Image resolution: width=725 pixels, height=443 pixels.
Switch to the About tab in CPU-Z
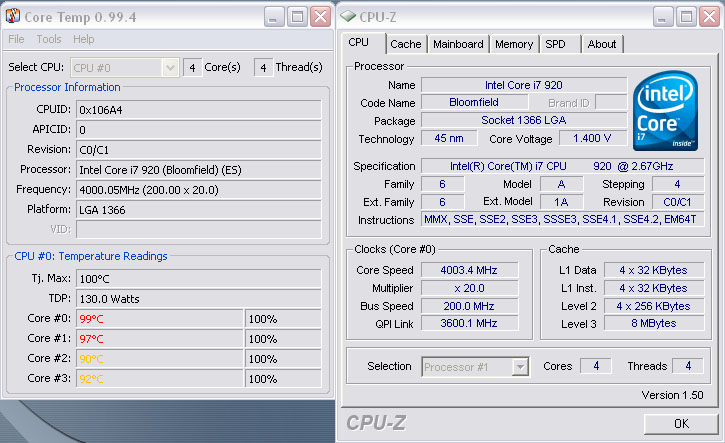pos(602,44)
